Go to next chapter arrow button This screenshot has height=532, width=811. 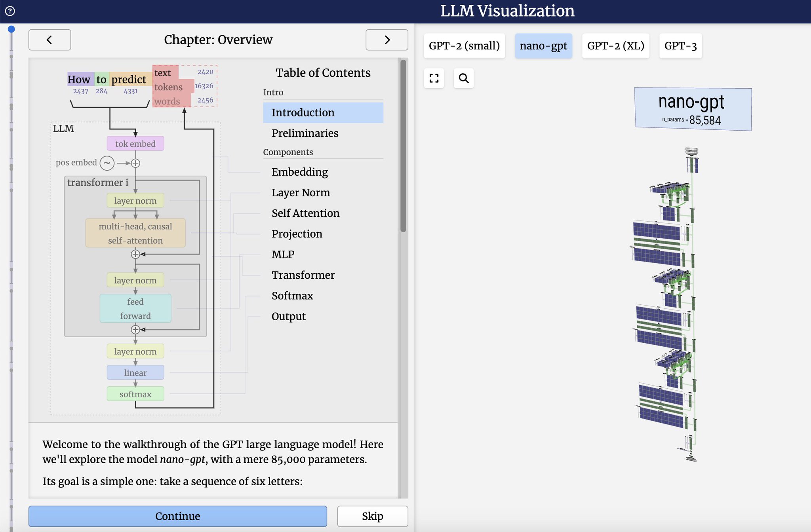pos(387,40)
